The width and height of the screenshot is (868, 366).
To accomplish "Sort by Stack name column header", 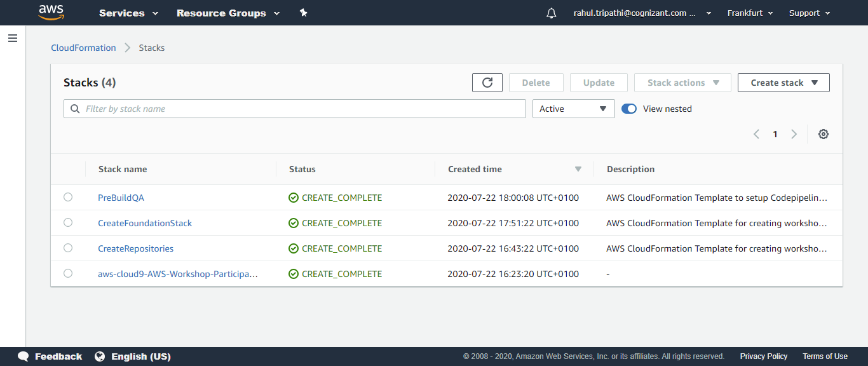I will [123, 169].
